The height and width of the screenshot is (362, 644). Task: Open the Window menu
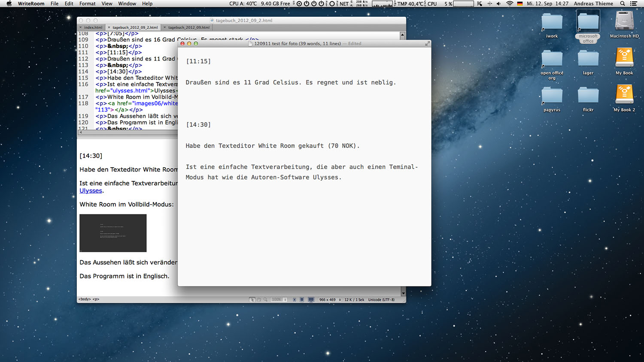point(127,3)
